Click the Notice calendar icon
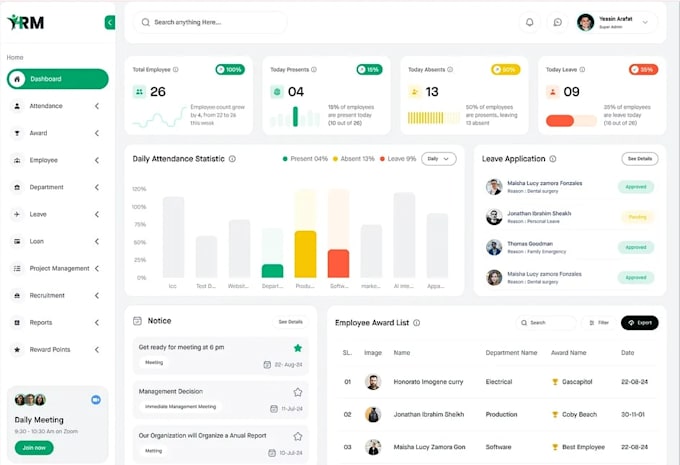 (x=137, y=321)
